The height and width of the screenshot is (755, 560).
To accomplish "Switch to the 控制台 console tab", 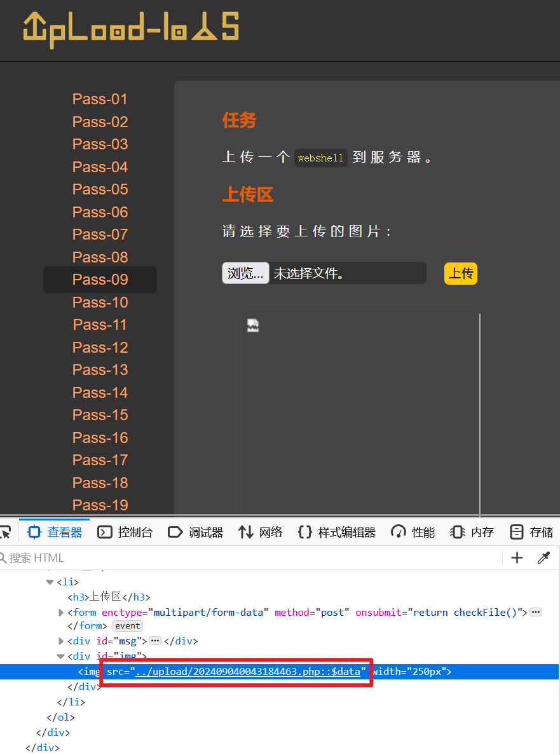I will tap(125, 532).
